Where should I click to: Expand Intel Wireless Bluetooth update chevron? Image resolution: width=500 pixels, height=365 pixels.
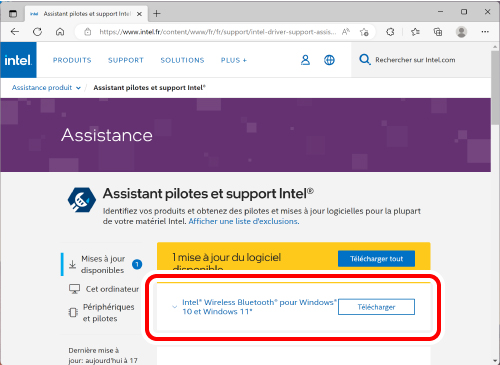tap(174, 307)
